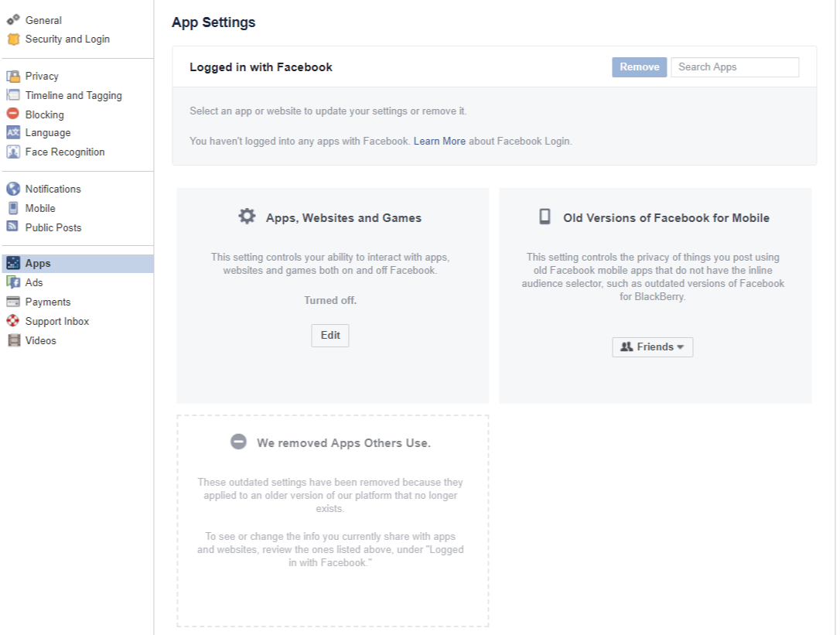Open Mobile settings
840x635 pixels.
pyautogui.click(x=40, y=208)
